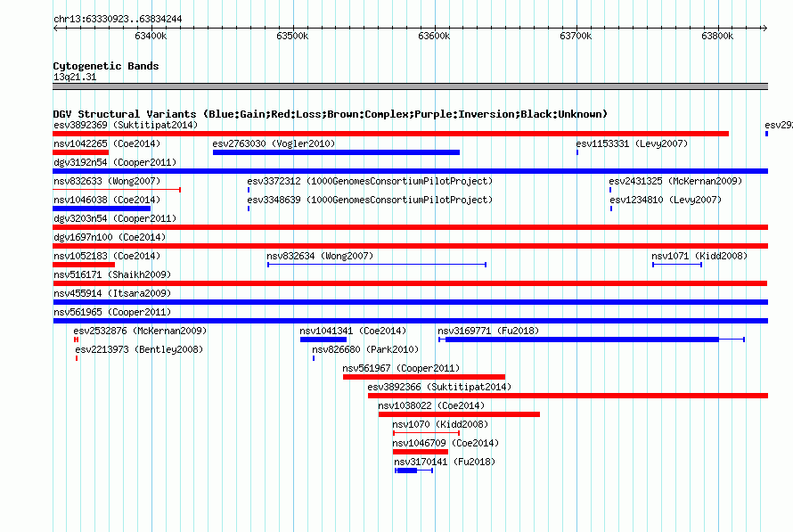The width and height of the screenshot is (793, 532).
Task: Select nsv1046709 (Coe2014) red bar
Action: [421, 452]
